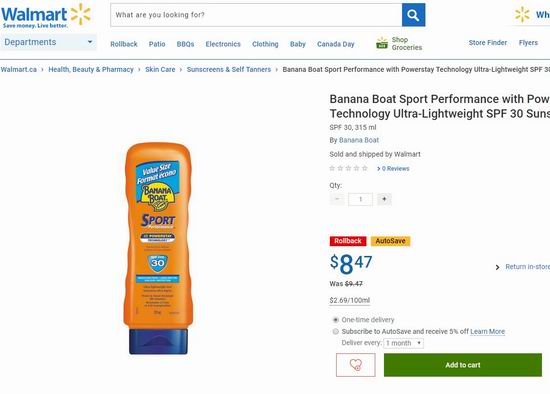
Task: Add item to wishlist heart icon
Action: (x=355, y=365)
